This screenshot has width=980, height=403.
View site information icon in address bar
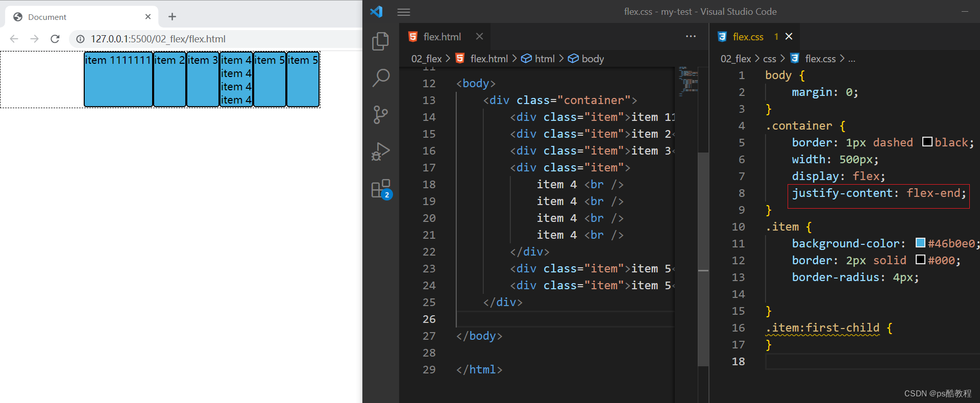pyautogui.click(x=80, y=39)
